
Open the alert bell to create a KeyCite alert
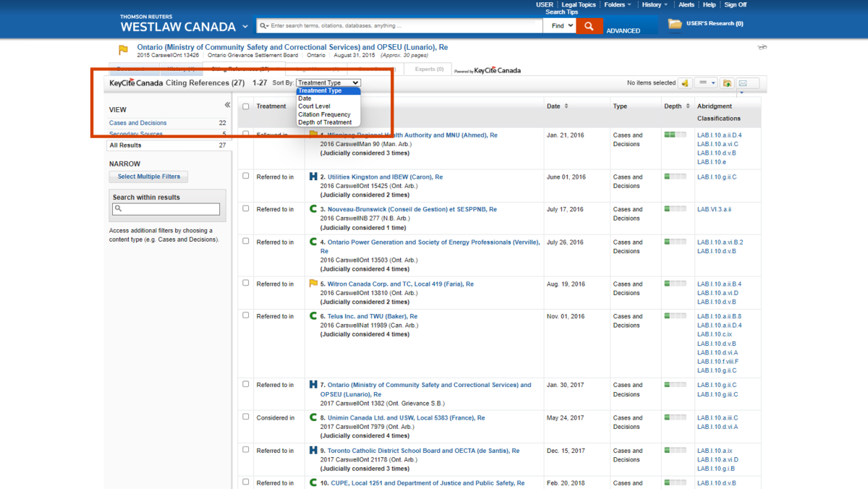click(684, 82)
